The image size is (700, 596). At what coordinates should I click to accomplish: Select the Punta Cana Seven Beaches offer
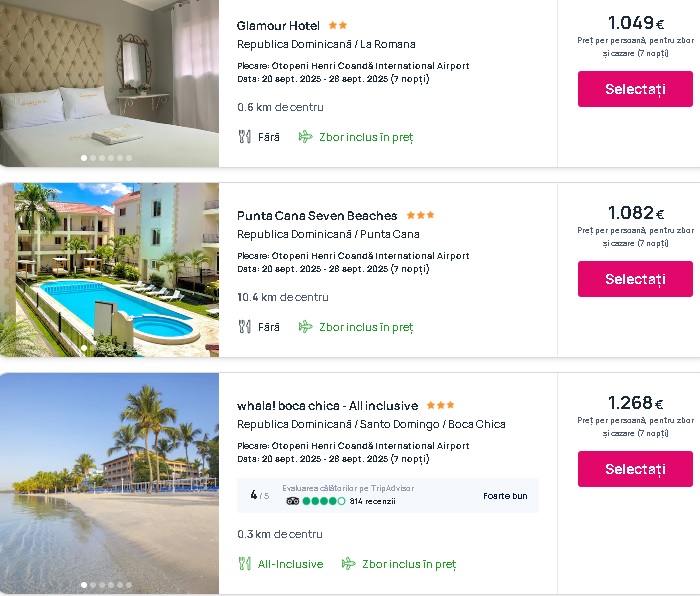635,279
